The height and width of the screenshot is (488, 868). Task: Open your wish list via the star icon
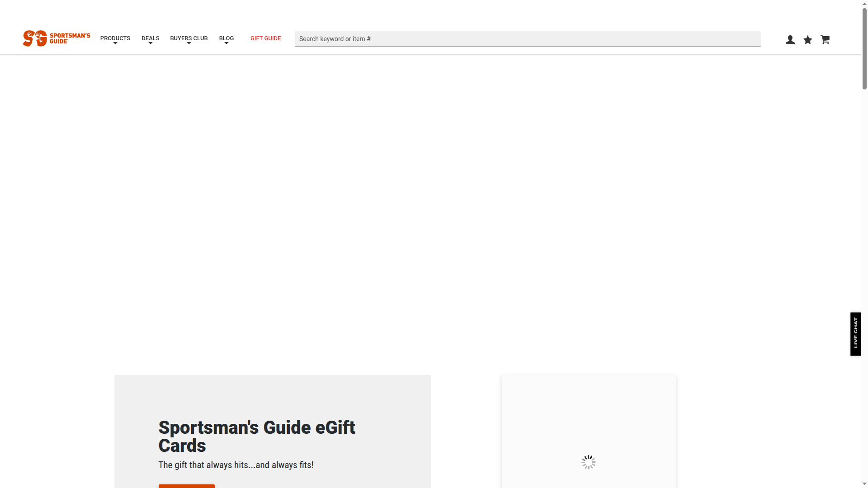click(807, 40)
